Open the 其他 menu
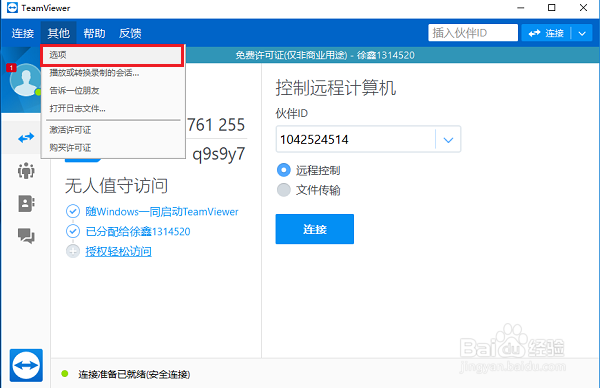Viewport: 600px width, 388px height. click(x=59, y=33)
